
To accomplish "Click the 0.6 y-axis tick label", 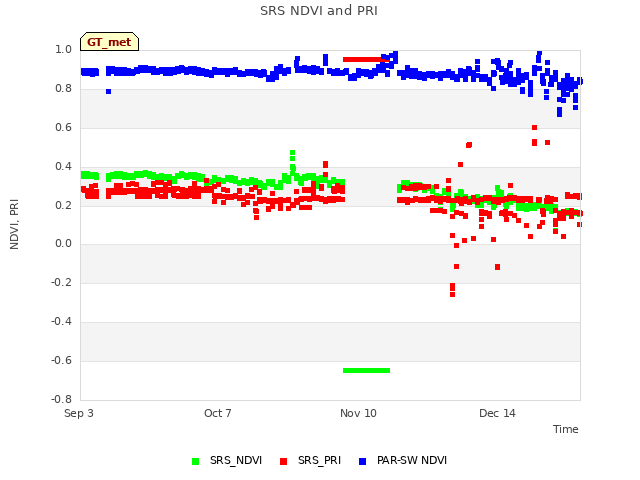I will coord(63,128).
